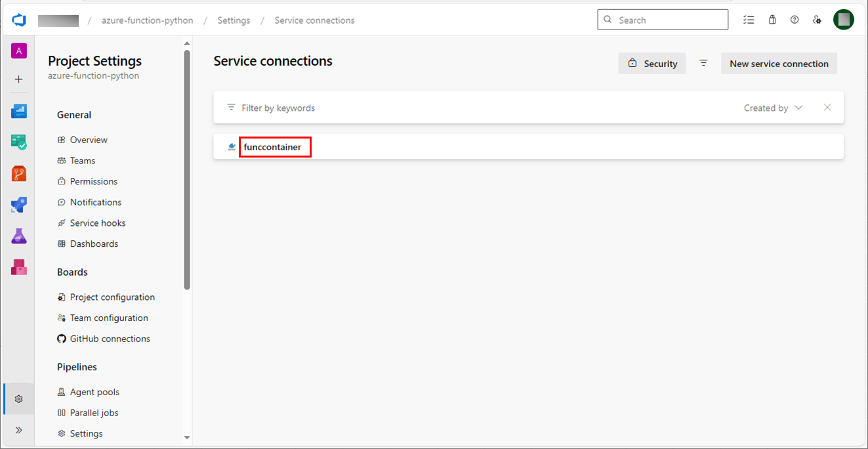Open Settings under Pipelines
This screenshot has width=868, height=449.
click(80, 434)
